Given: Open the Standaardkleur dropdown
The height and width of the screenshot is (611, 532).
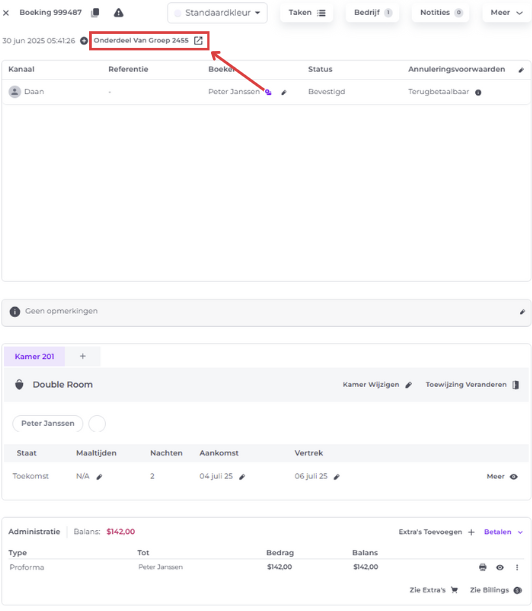Looking at the screenshot, I should pyautogui.click(x=217, y=13).
